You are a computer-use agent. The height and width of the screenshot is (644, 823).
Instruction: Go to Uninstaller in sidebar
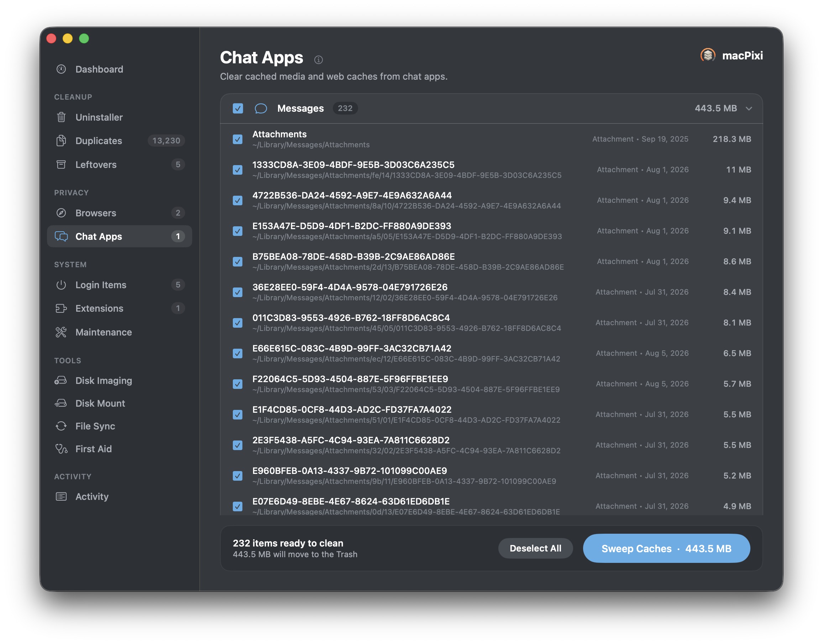click(x=120, y=117)
